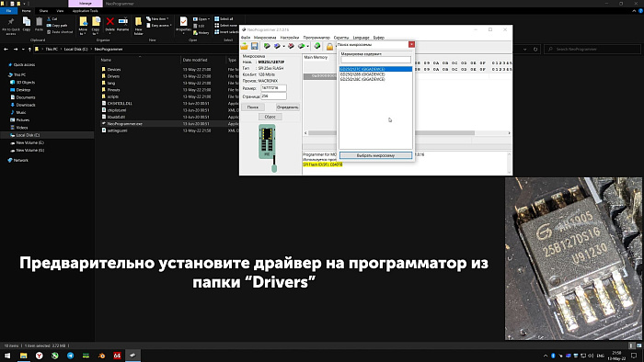Click the floppy disk save icon
The height and width of the screenshot is (362, 644).
[x=255, y=46]
